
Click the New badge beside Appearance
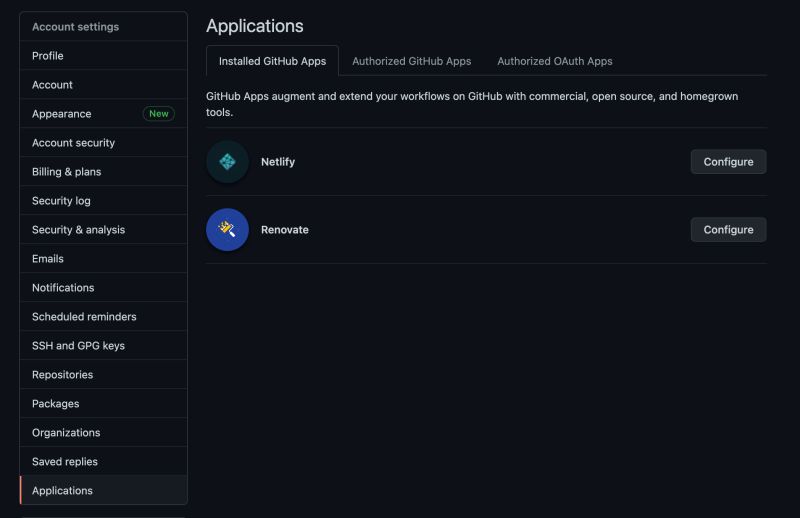pyautogui.click(x=158, y=114)
